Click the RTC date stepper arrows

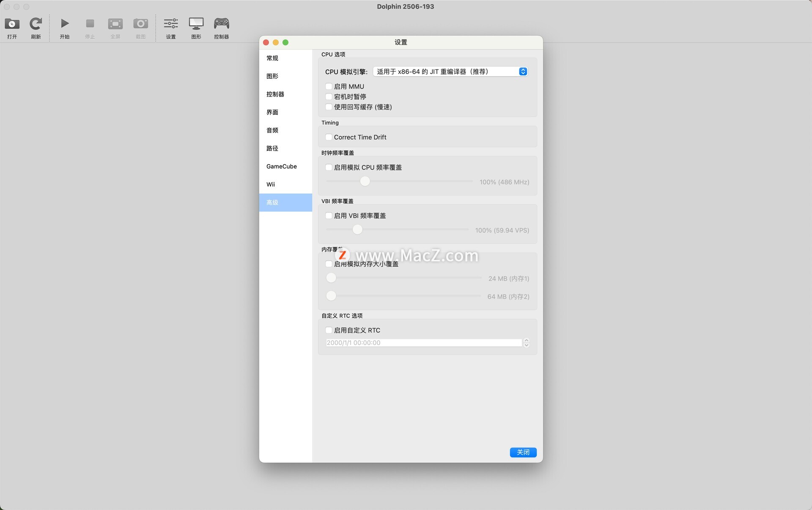527,343
